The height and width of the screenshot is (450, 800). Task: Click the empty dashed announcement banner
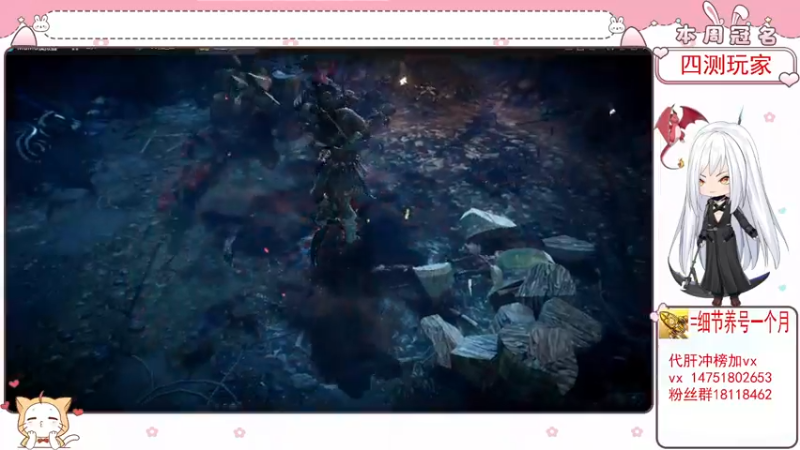pyautogui.click(x=330, y=26)
